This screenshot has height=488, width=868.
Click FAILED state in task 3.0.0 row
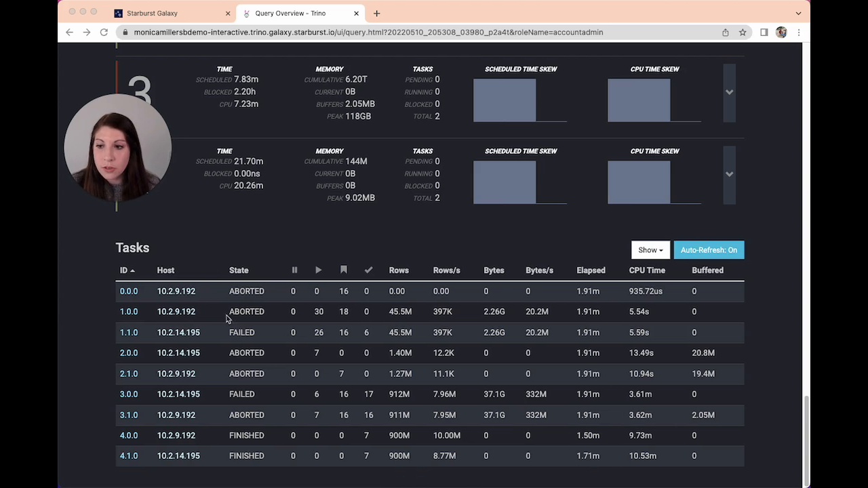tap(241, 394)
